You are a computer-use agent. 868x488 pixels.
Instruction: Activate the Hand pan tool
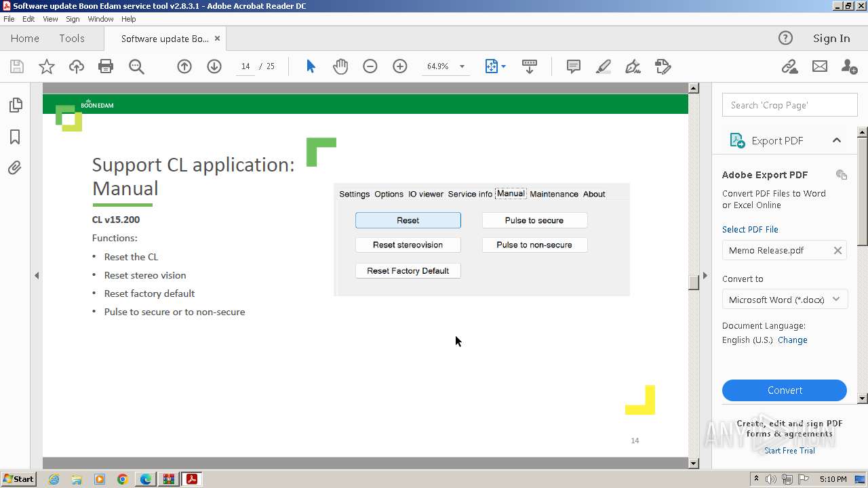click(x=340, y=66)
